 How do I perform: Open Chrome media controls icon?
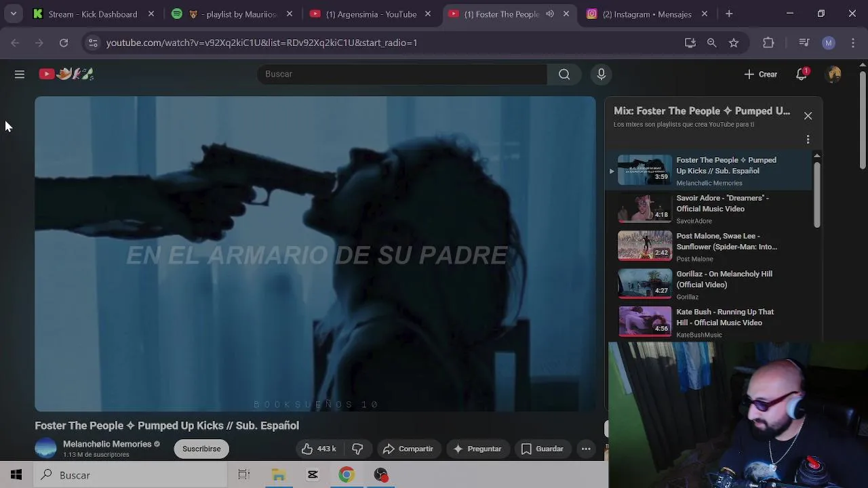tap(804, 43)
